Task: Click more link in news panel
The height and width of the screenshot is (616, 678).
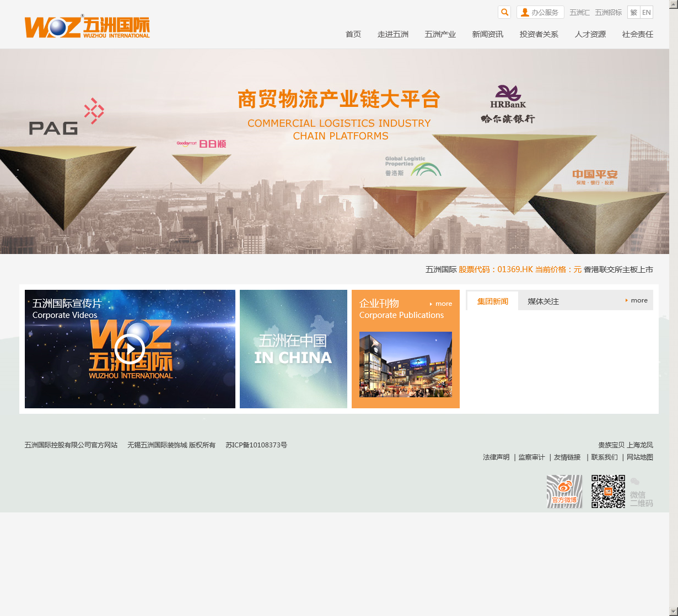Action: pyautogui.click(x=637, y=300)
